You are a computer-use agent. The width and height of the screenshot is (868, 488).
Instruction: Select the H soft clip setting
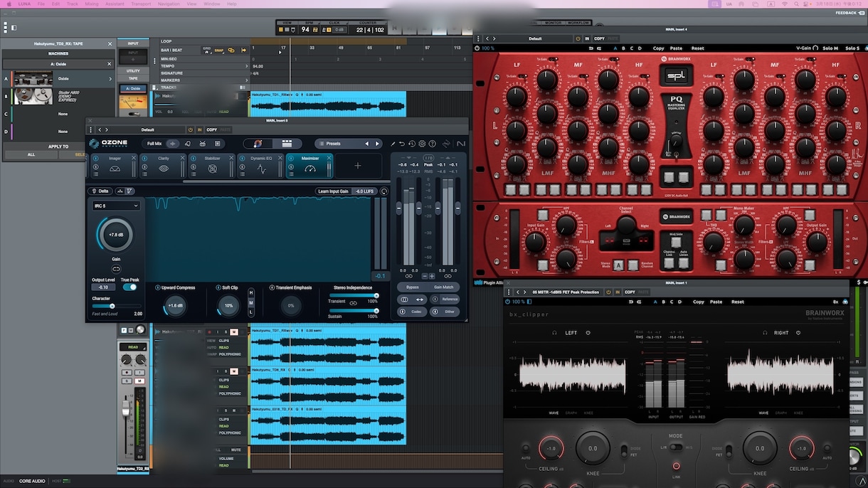(250, 292)
